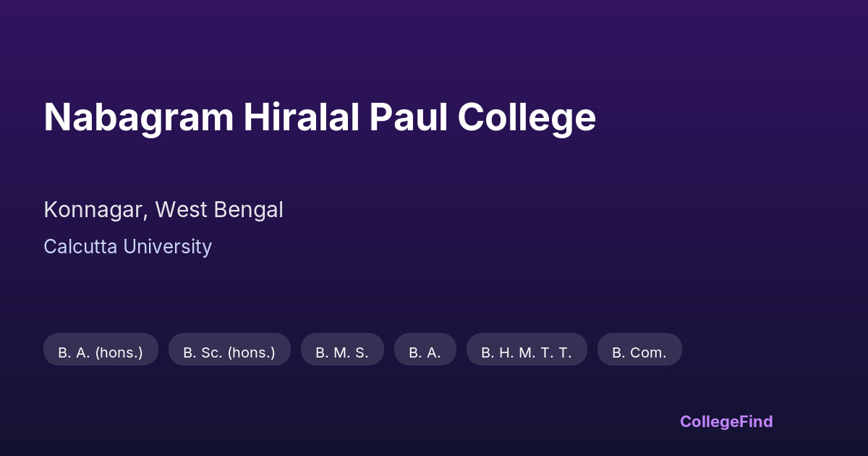The image size is (868, 456).
Task: Select the college name heading
Action: tap(320, 117)
